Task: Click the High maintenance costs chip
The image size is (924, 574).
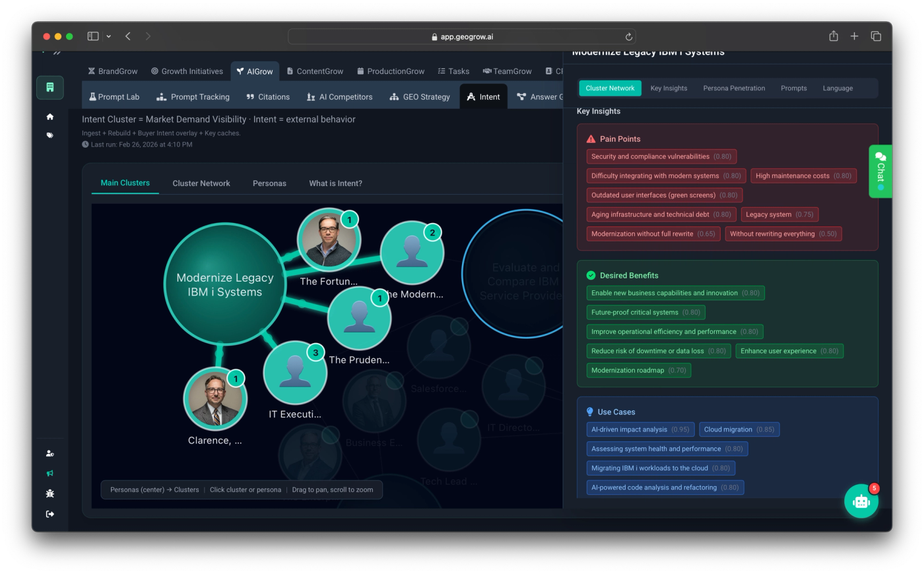Action: (x=803, y=175)
